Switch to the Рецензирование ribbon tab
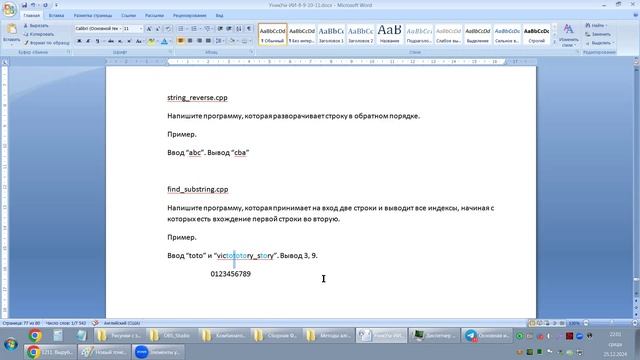Screen dimensions: 640x360 (189, 16)
